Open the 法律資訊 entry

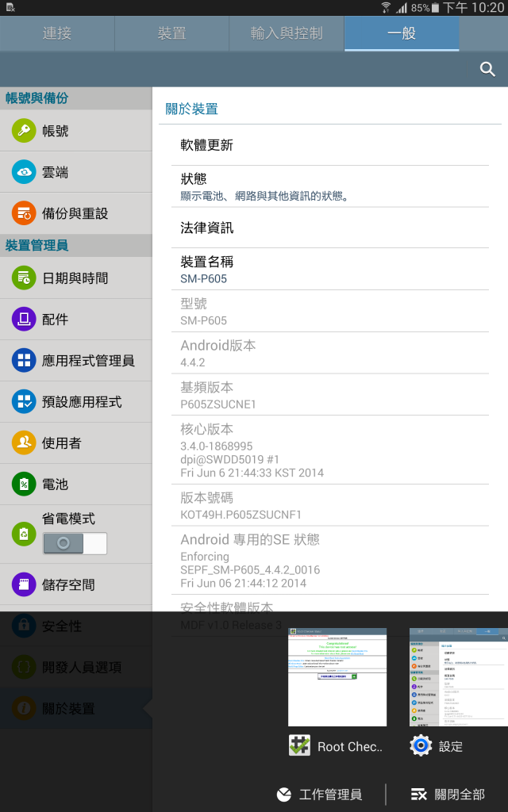coord(330,228)
